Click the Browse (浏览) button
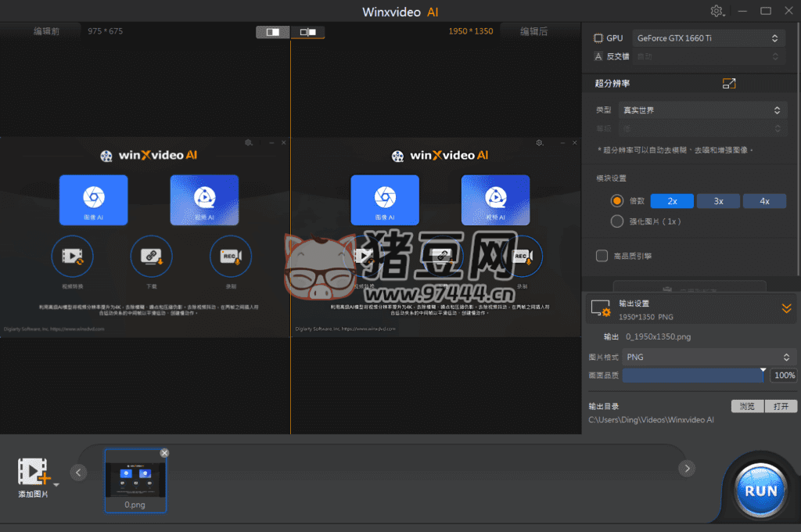The height and width of the screenshot is (532, 801). tap(747, 406)
